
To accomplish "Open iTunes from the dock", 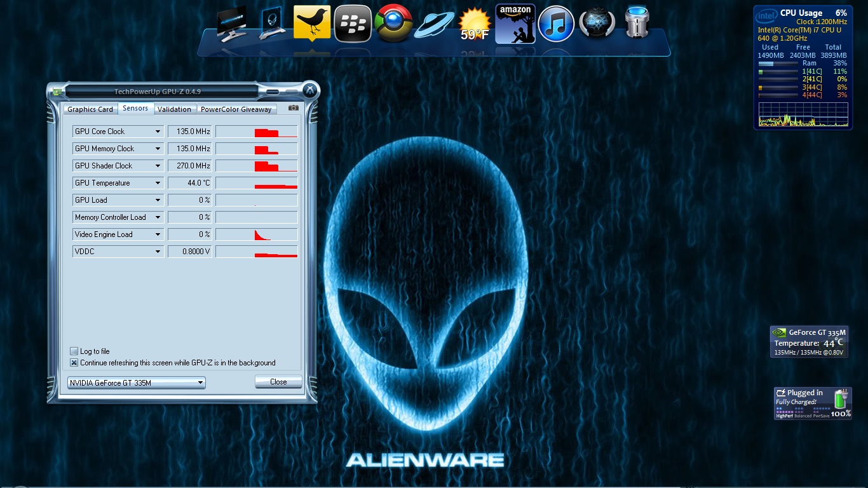I will click(556, 24).
